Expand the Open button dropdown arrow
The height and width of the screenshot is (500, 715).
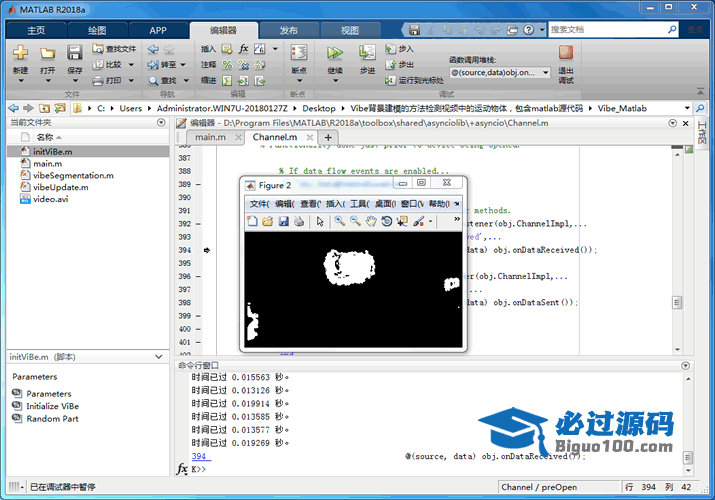pos(47,81)
